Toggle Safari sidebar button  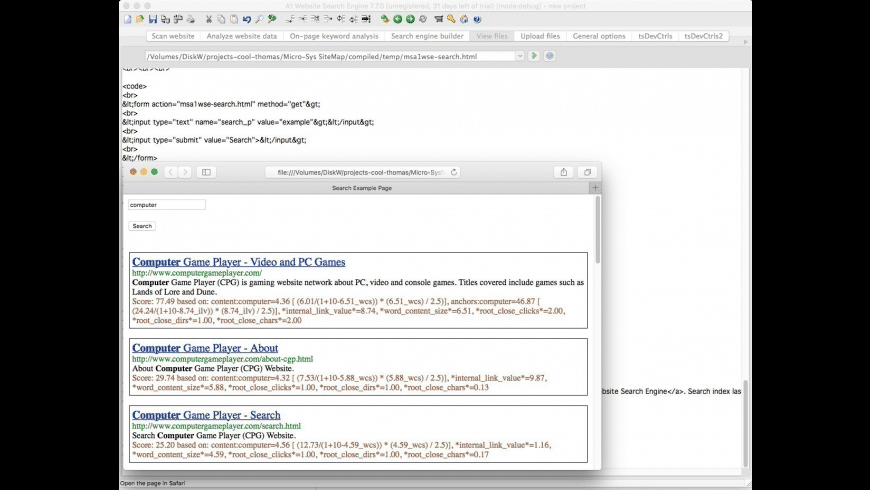tap(207, 172)
